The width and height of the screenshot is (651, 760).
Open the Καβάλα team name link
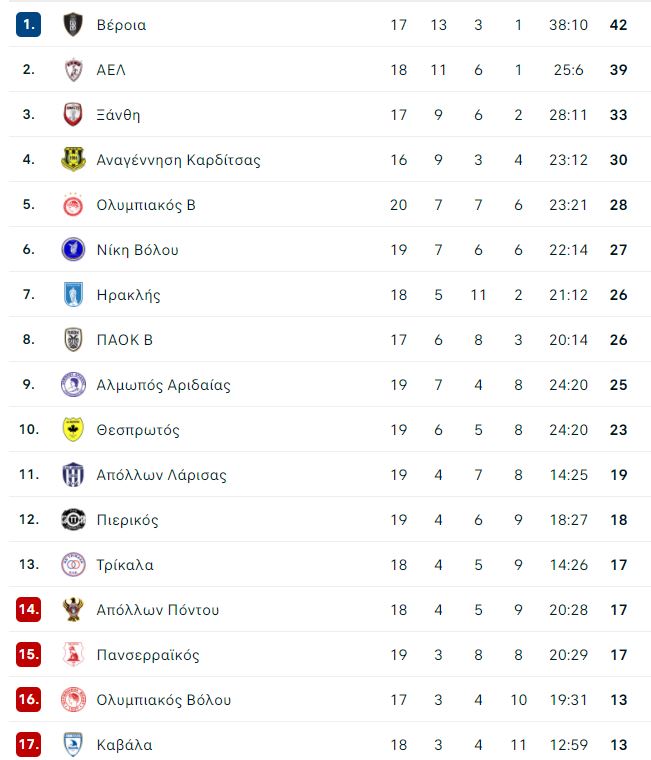[125, 745]
